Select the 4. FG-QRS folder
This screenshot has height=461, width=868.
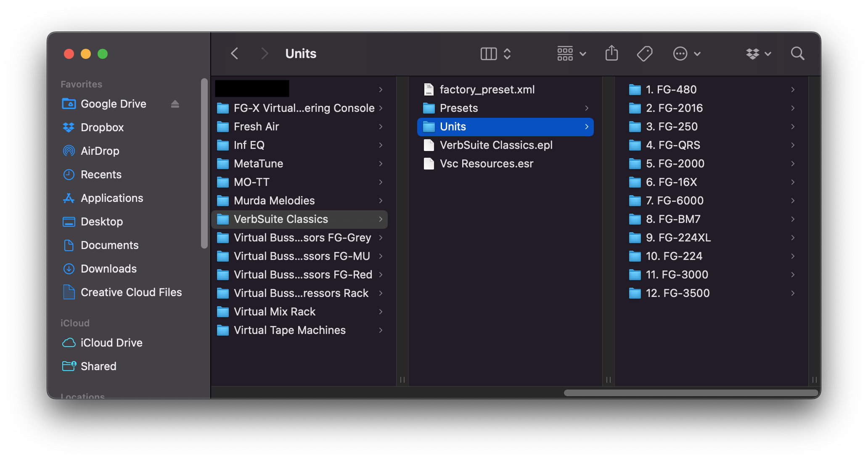coord(712,145)
